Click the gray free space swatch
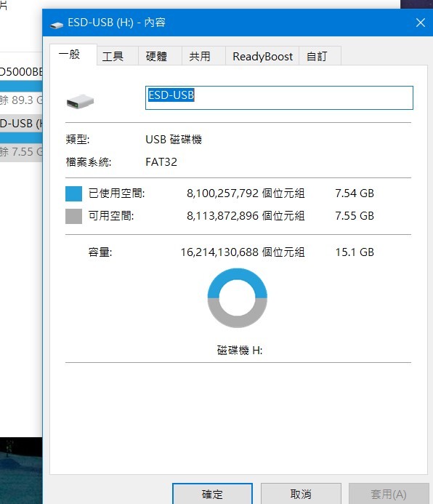433x504 pixels. (73, 216)
